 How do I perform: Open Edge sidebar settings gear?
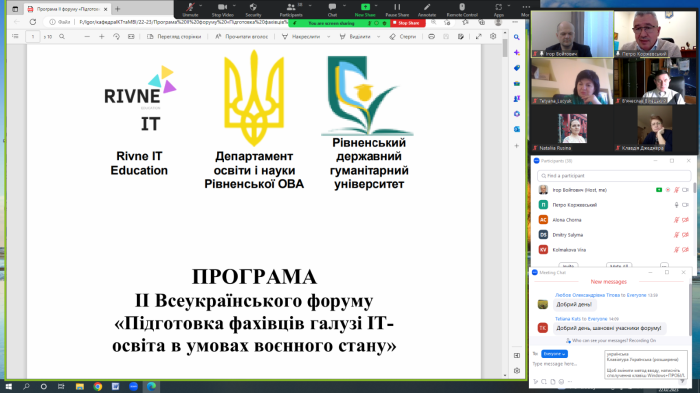pyautogui.click(x=517, y=371)
